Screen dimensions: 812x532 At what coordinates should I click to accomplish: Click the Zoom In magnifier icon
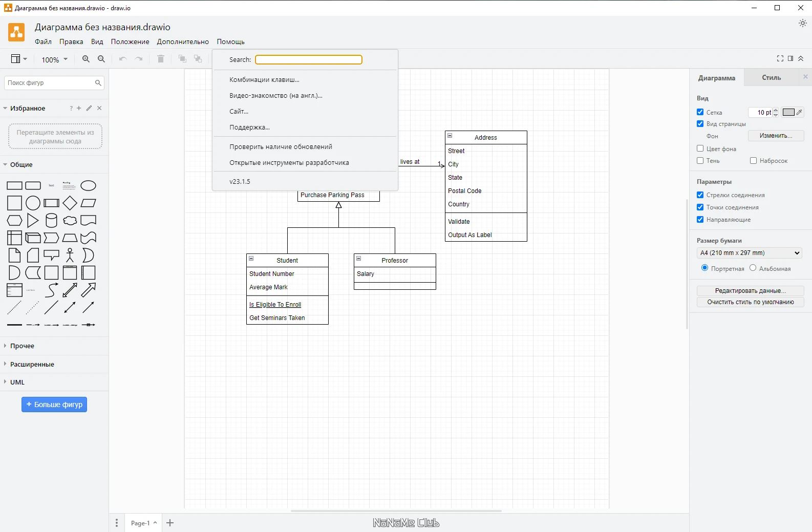(86, 59)
